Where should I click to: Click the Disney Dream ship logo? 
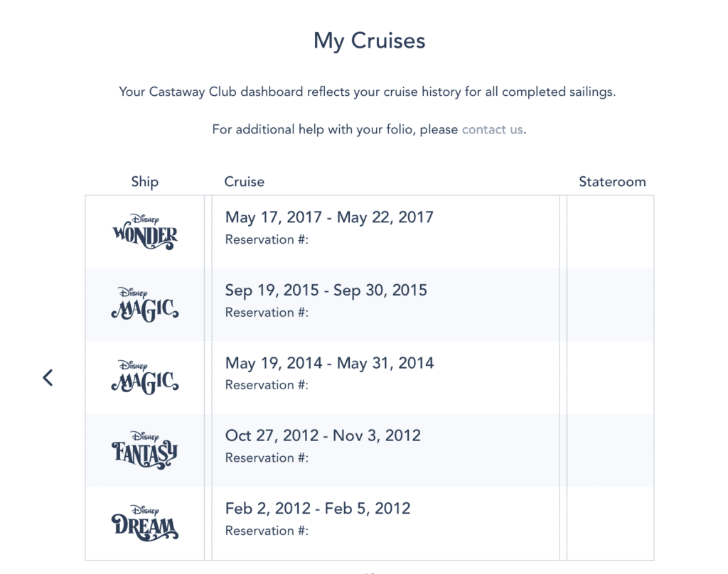145,523
